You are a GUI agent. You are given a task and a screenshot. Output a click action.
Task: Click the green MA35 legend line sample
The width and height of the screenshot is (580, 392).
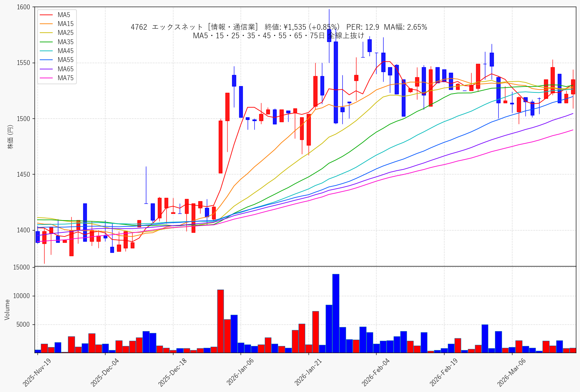(x=46, y=42)
